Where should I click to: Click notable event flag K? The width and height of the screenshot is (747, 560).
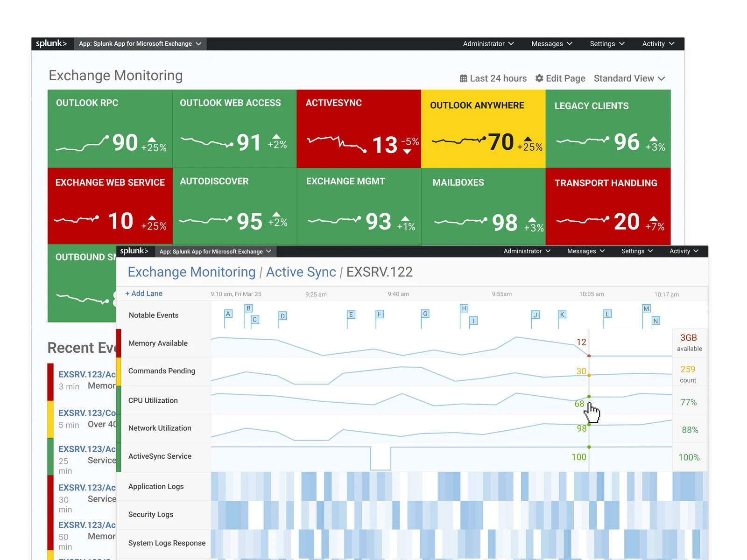[562, 315]
